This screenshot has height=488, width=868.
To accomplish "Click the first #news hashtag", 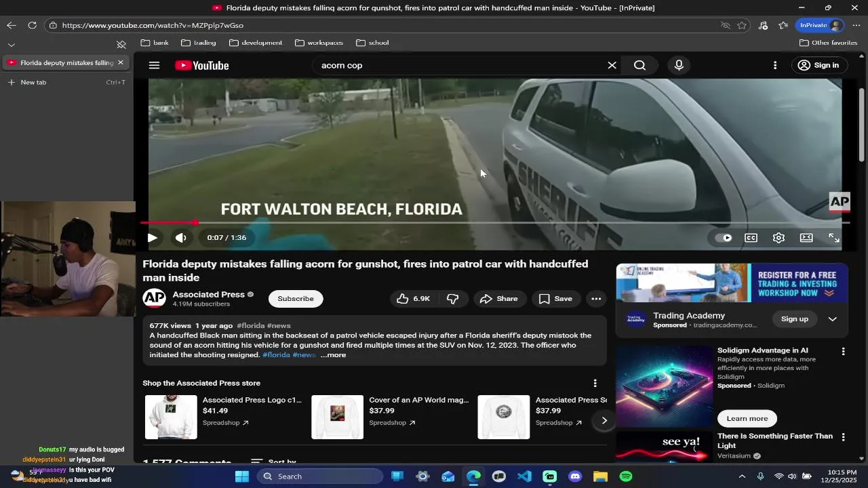I will pyautogui.click(x=279, y=326).
